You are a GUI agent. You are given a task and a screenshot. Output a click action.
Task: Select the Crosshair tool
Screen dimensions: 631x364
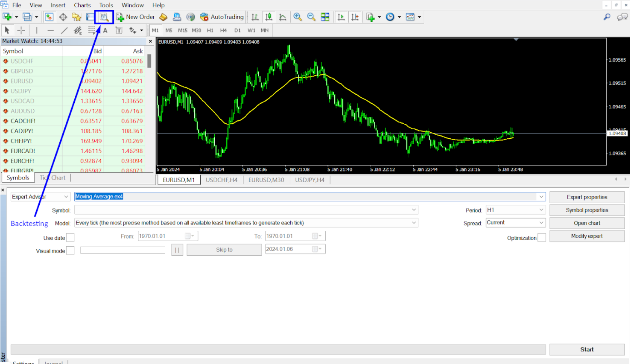21,30
